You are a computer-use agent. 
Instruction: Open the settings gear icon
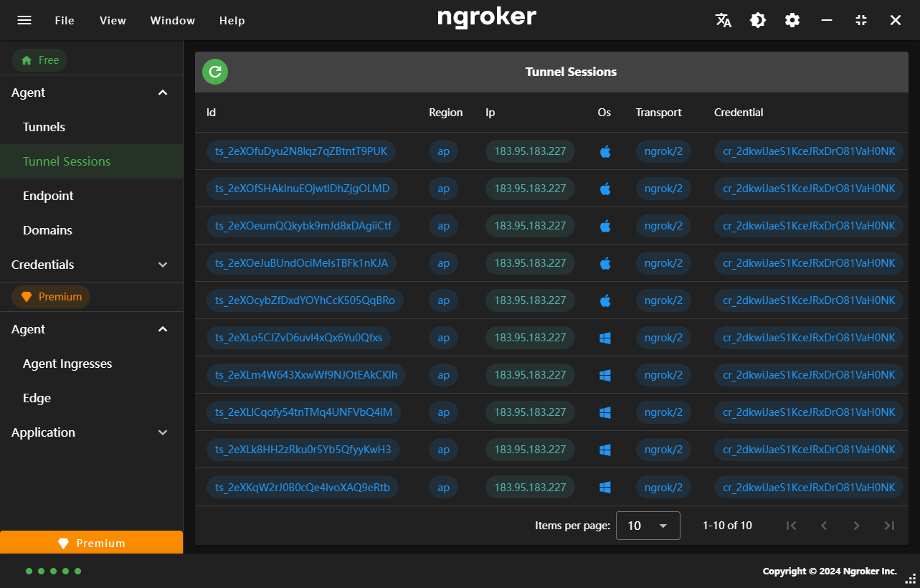coord(792,20)
